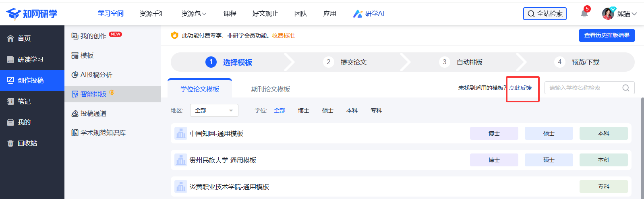Expand the 资源包 menu
Image resolution: width=644 pixels, height=199 pixels.
pos(194,14)
